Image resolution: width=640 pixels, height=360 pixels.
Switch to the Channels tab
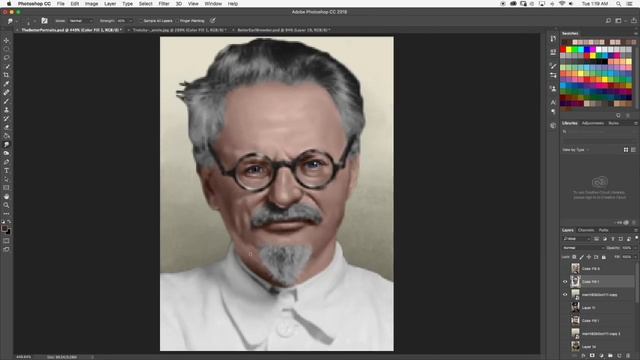pyautogui.click(x=586, y=230)
